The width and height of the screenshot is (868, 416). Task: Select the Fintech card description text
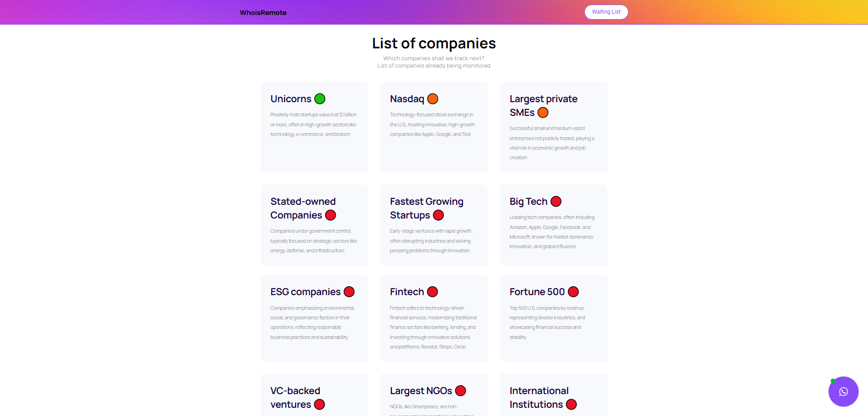click(x=433, y=328)
